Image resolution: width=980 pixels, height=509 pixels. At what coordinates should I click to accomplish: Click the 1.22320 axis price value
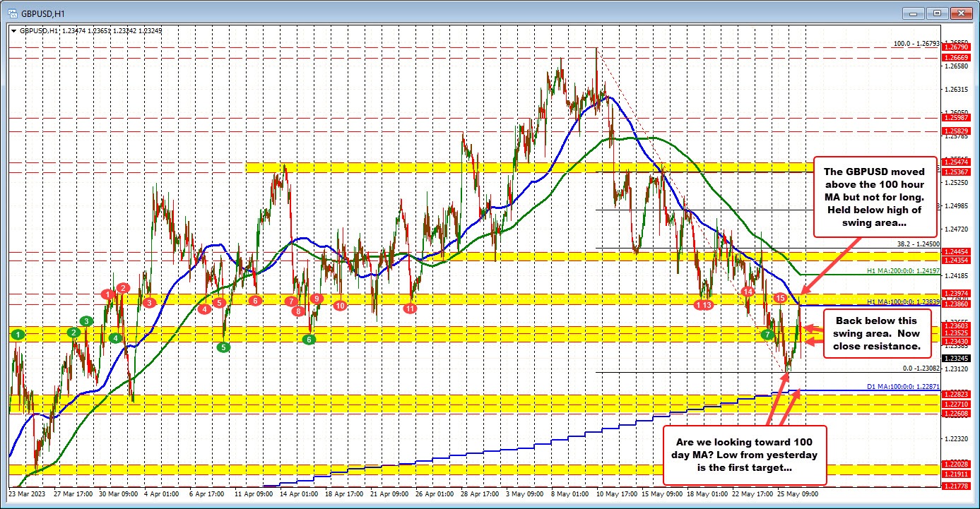tap(956, 438)
